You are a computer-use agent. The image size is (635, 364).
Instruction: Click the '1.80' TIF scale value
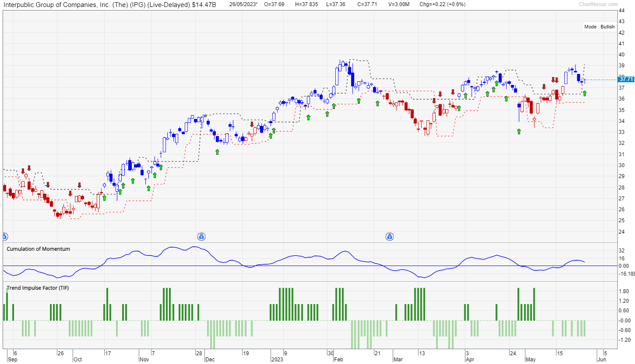coord(624,291)
